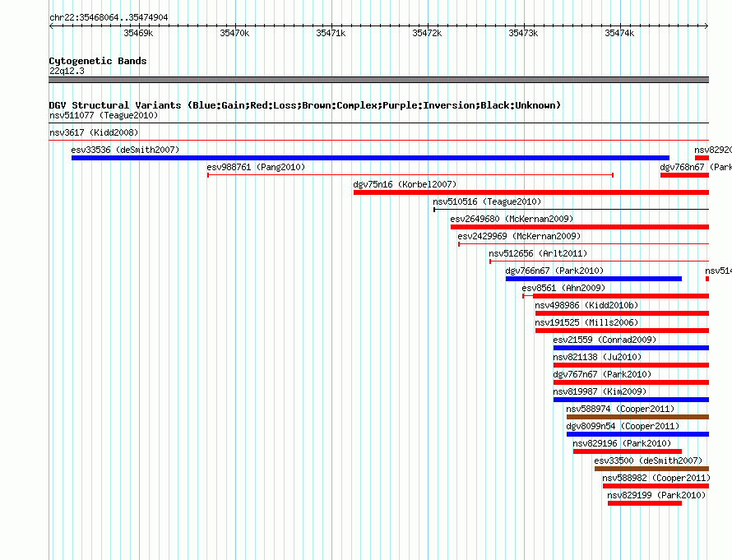Image resolution: width=732 pixels, height=560 pixels.
Task: Click the nsv510516 (Teague2010) label
Action: 487,201
